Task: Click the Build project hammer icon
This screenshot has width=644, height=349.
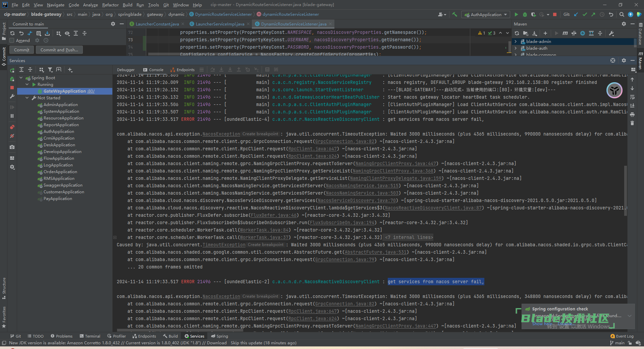Action: 454,14
